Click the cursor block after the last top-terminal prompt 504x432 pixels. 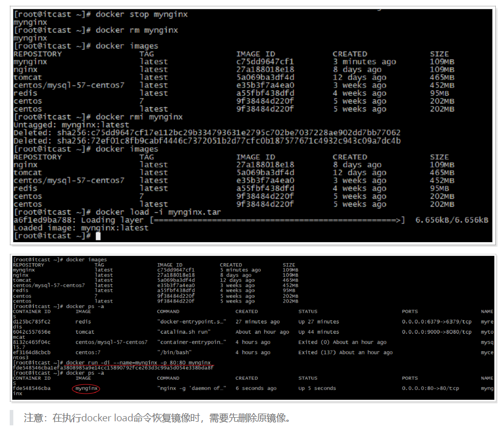click(x=98, y=236)
